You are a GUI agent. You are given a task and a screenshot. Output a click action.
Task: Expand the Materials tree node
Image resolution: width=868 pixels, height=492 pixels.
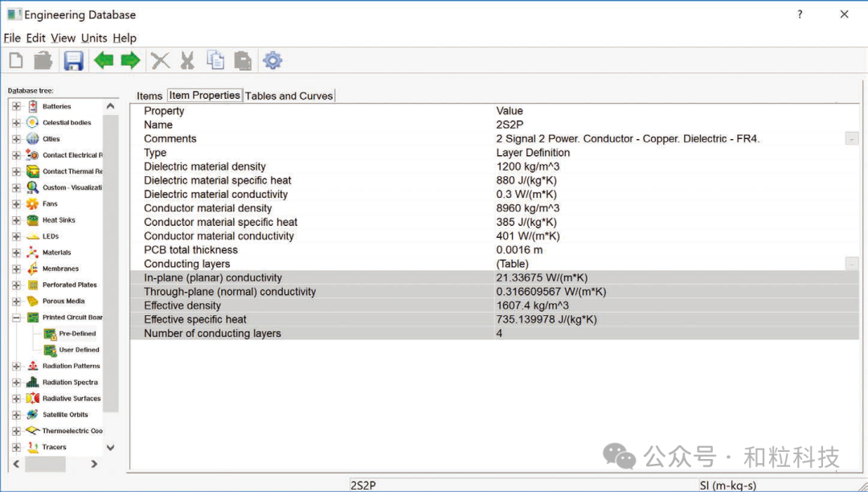(16, 252)
